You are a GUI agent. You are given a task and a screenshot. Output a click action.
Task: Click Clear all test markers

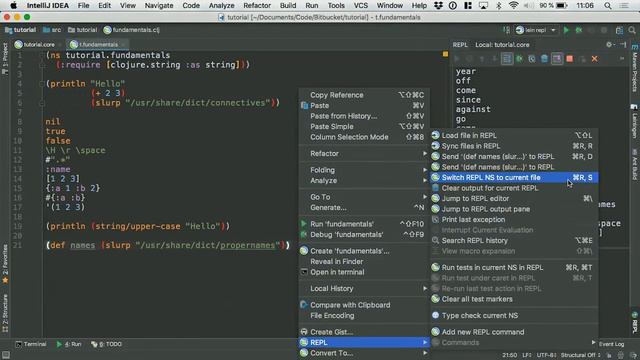click(514, 299)
